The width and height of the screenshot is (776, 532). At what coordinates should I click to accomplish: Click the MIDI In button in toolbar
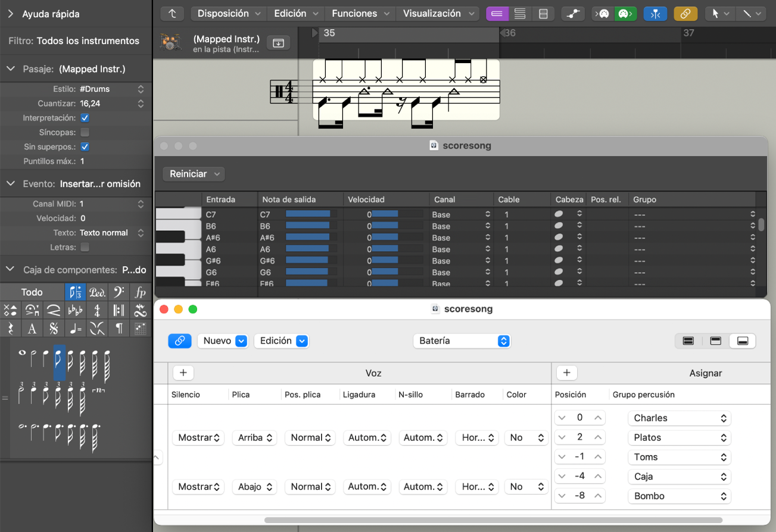(x=603, y=14)
